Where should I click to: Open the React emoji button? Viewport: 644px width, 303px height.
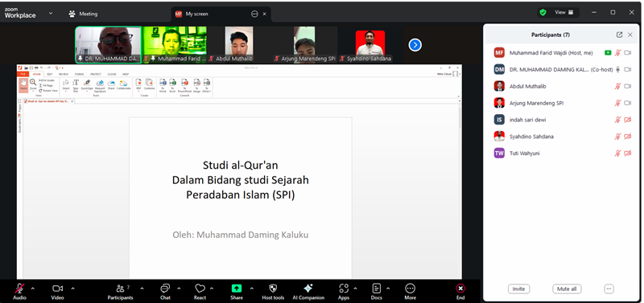tap(200, 292)
